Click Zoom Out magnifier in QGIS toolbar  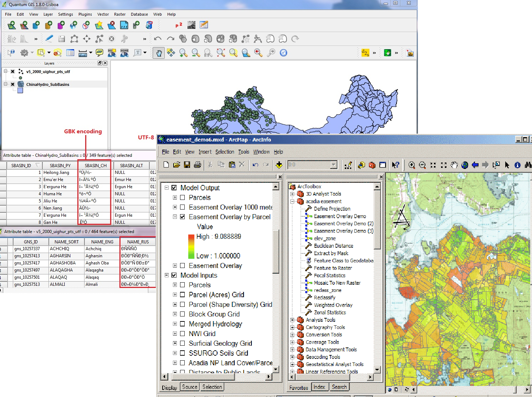(196, 53)
